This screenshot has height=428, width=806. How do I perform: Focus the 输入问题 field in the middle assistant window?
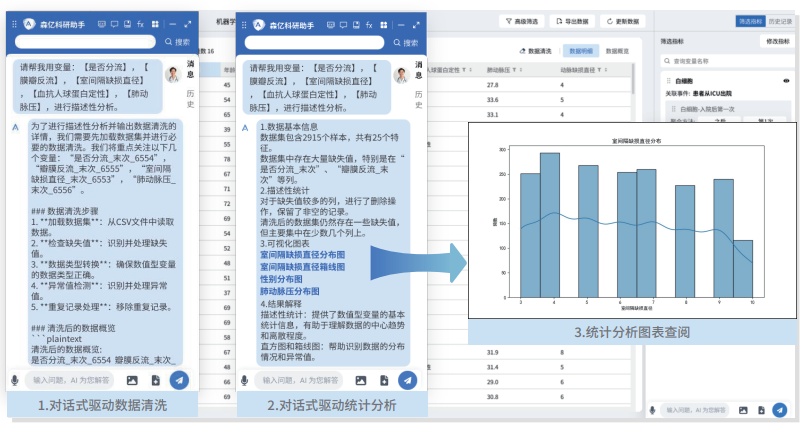click(x=300, y=380)
